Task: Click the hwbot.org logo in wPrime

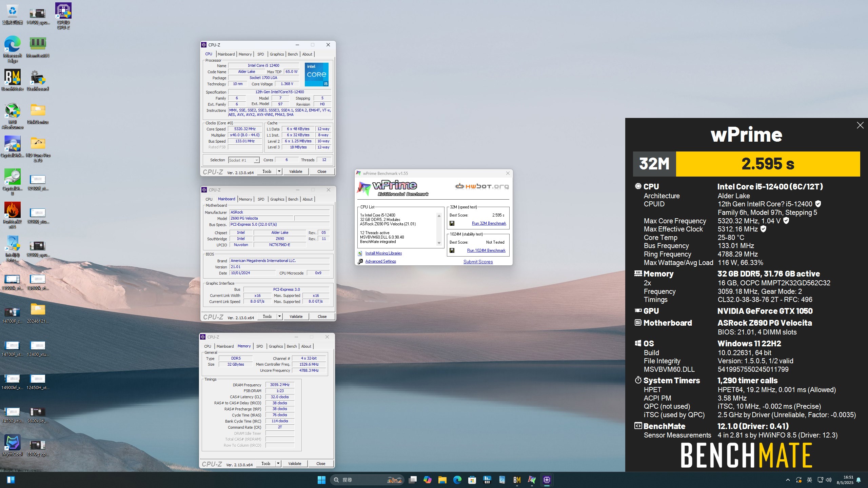Action: pos(482,186)
